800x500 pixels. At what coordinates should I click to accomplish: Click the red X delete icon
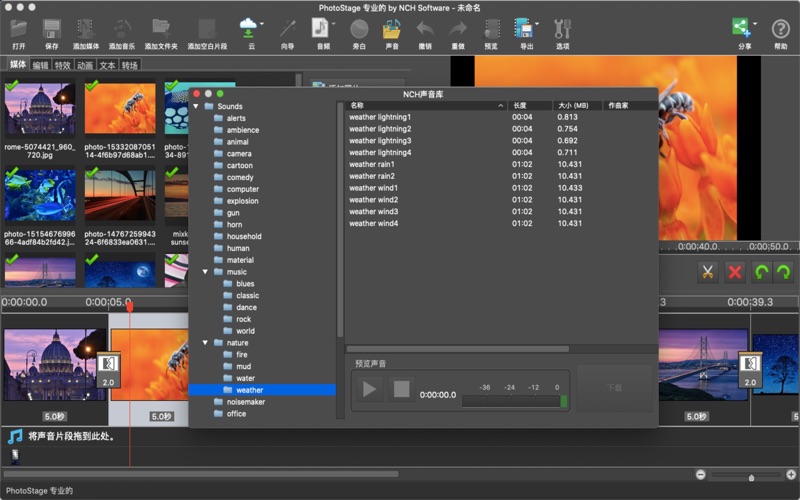click(x=735, y=272)
